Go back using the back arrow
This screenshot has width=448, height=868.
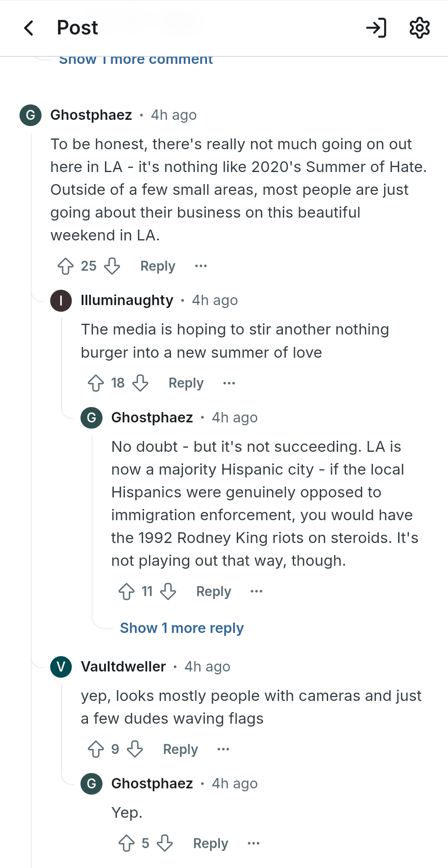pos(29,28)
